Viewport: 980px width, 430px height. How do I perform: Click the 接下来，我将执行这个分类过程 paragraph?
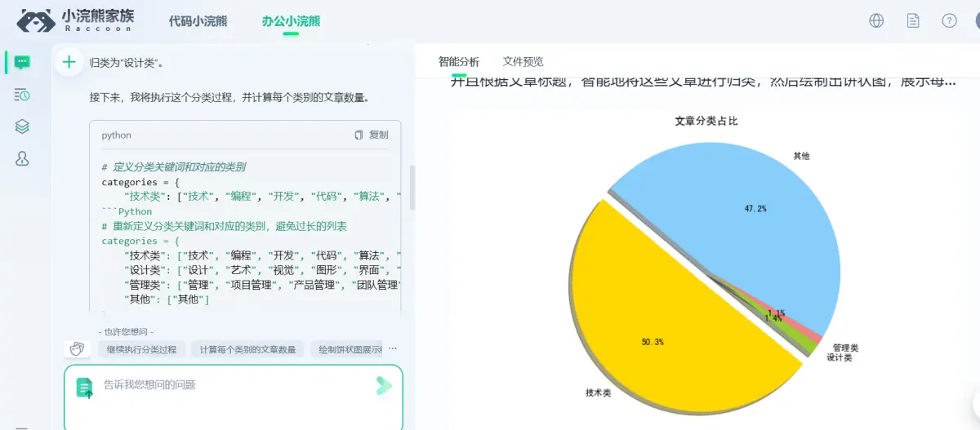pyautogui.click(x=229, y=97)
